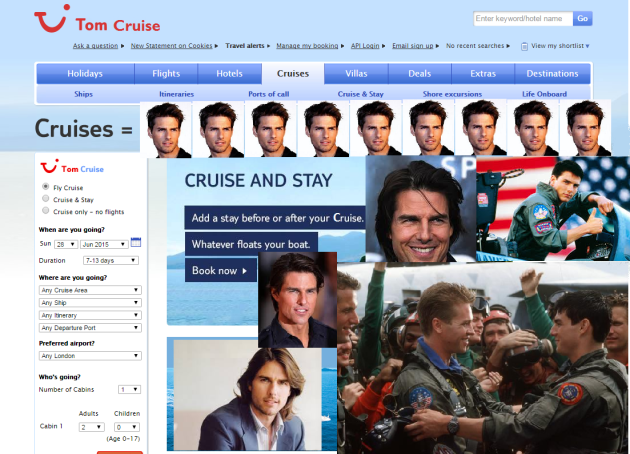Open the Jun 2015 month dropdown

click(104, 244)
